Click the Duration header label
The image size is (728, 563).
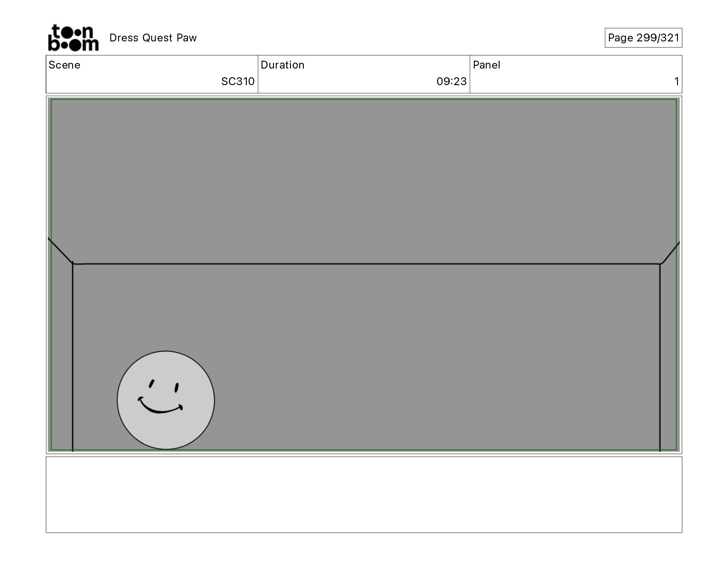(282, 65)
